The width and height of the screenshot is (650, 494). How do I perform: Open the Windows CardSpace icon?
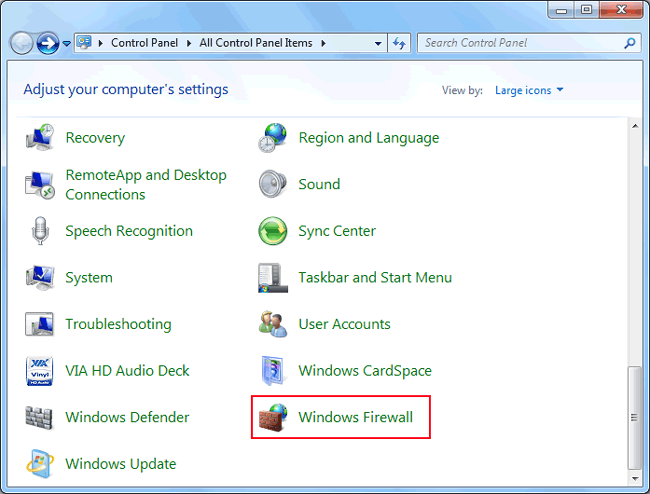(x=273, y=371)
